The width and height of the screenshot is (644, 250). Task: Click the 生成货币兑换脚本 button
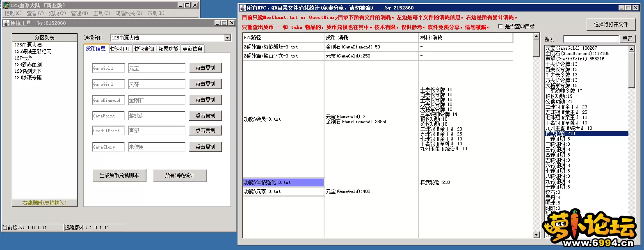119,175
